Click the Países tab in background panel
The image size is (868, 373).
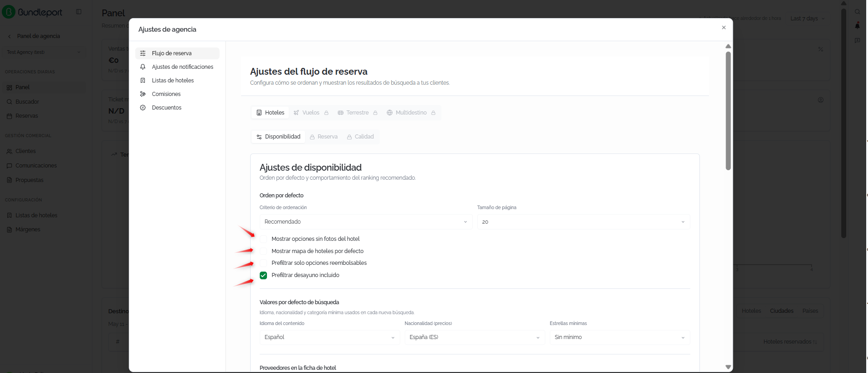click(x=810, y=311)
